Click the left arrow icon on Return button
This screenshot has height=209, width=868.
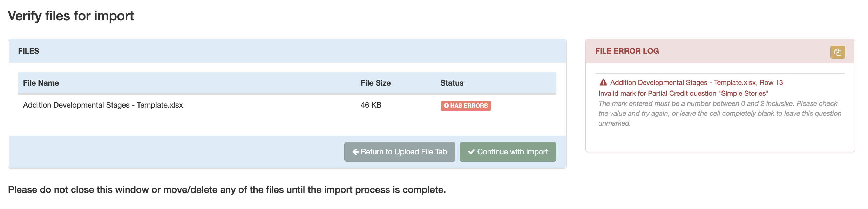pos(355,152)
